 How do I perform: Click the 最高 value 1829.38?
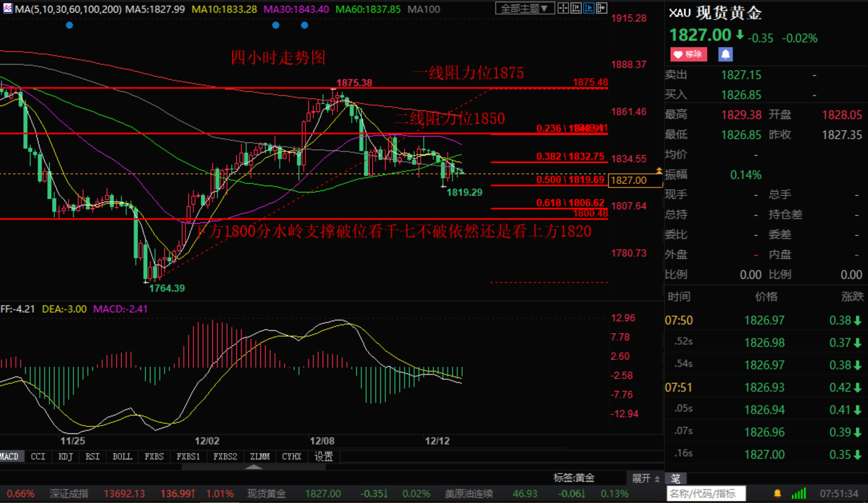(741, 115)
